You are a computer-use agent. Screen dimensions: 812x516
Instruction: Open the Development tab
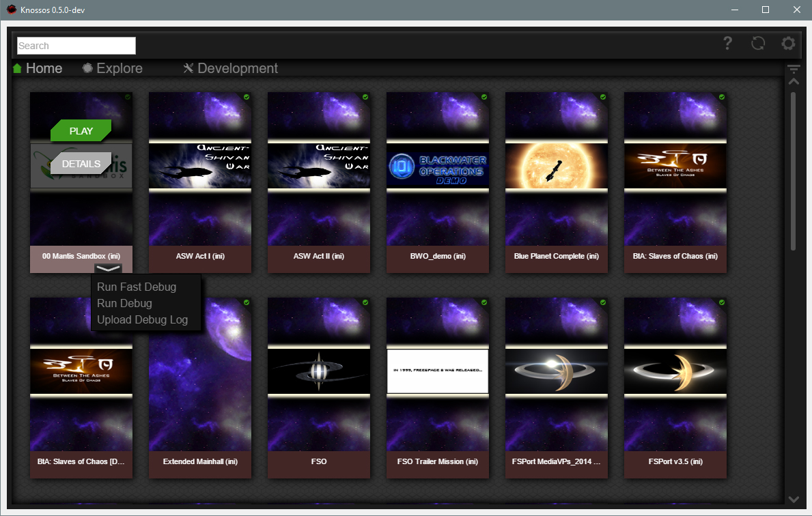(x=230, y=68)
